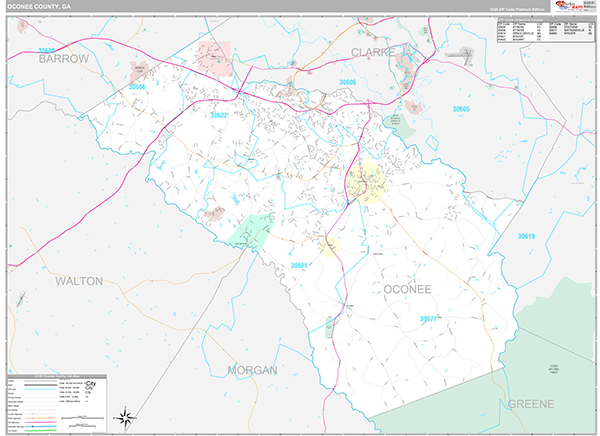Click the pink shaded city square near Barrow
This screenshot has height=436, width=600.
[214, 59]
